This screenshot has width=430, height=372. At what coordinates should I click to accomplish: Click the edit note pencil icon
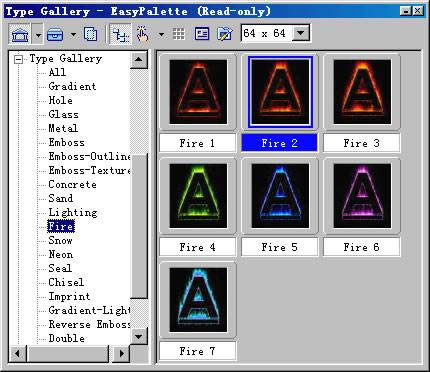click(x=225, y=34)
